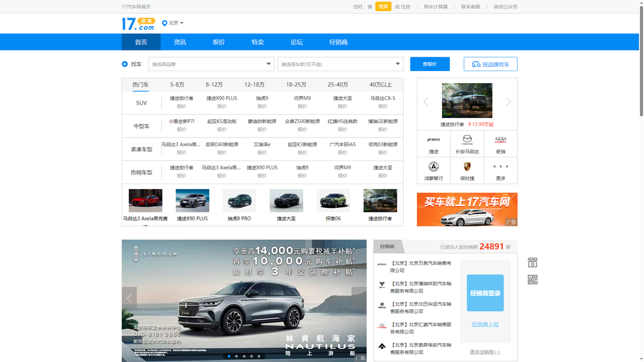
Task: Click the 奇瑞 brand logo
Action: coord(500,139)
